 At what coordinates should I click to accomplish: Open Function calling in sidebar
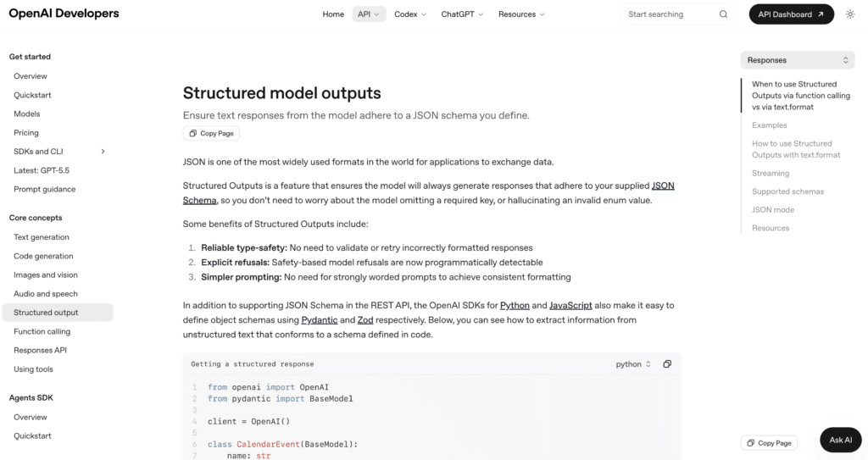tap(42, 331)
